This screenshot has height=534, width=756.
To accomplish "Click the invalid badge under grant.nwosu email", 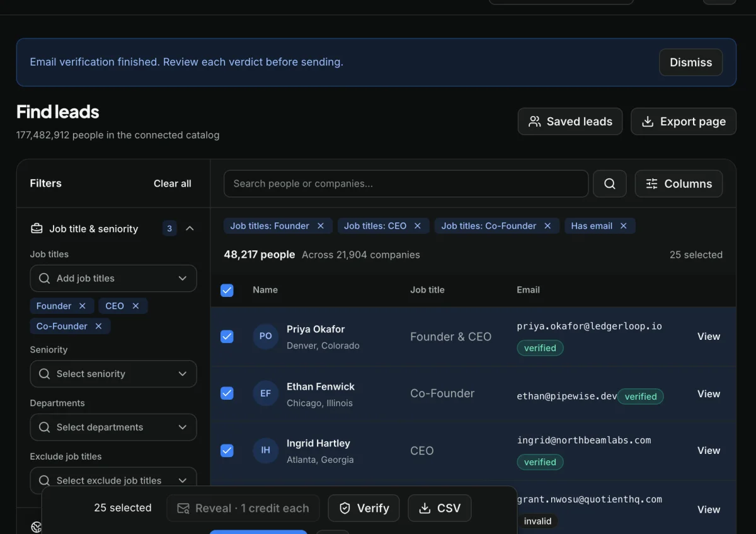I will point(537,521).
